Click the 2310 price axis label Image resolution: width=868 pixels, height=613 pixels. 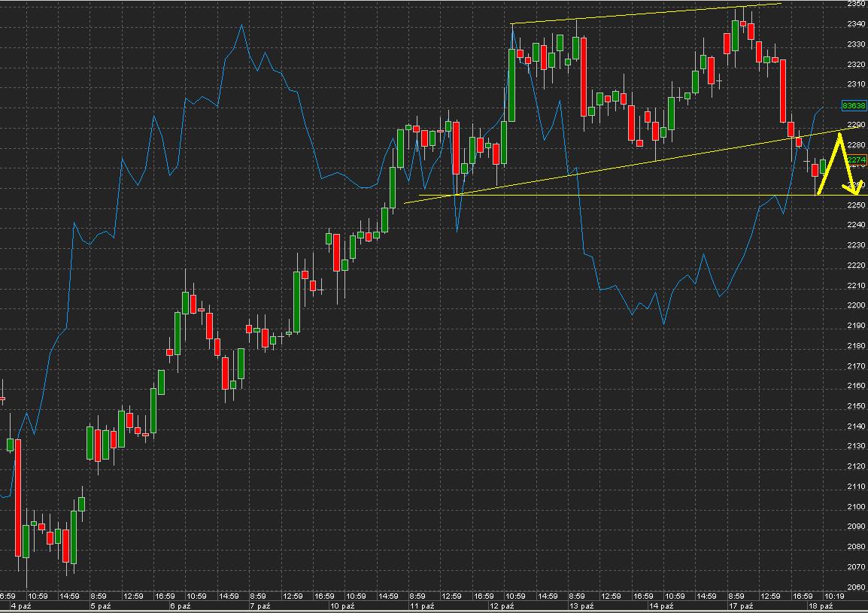pos(856,84)
